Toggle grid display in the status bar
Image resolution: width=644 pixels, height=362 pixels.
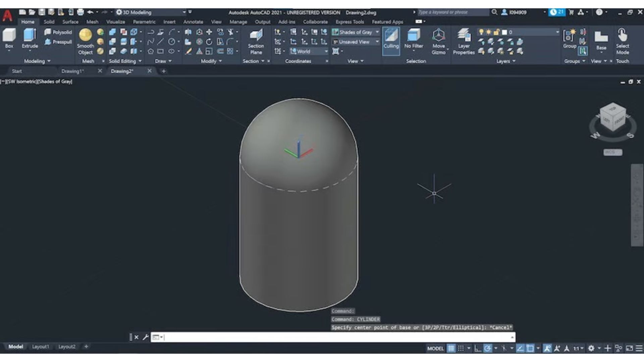point(452,349)
